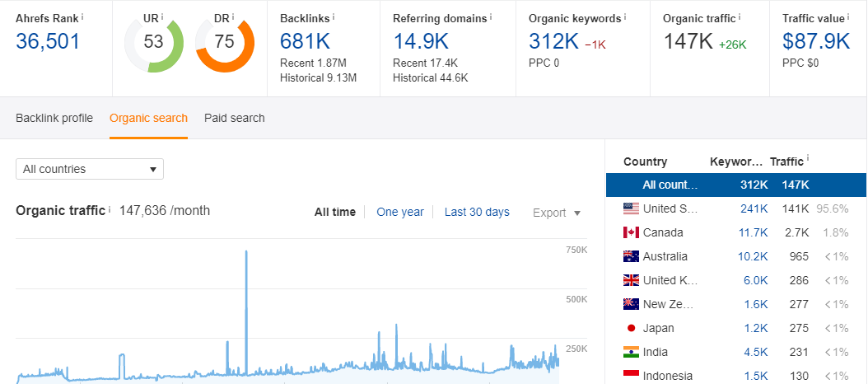This screenshot has width=868, height=384.
Task: Select the All countries table row
Action: [736, 185]
